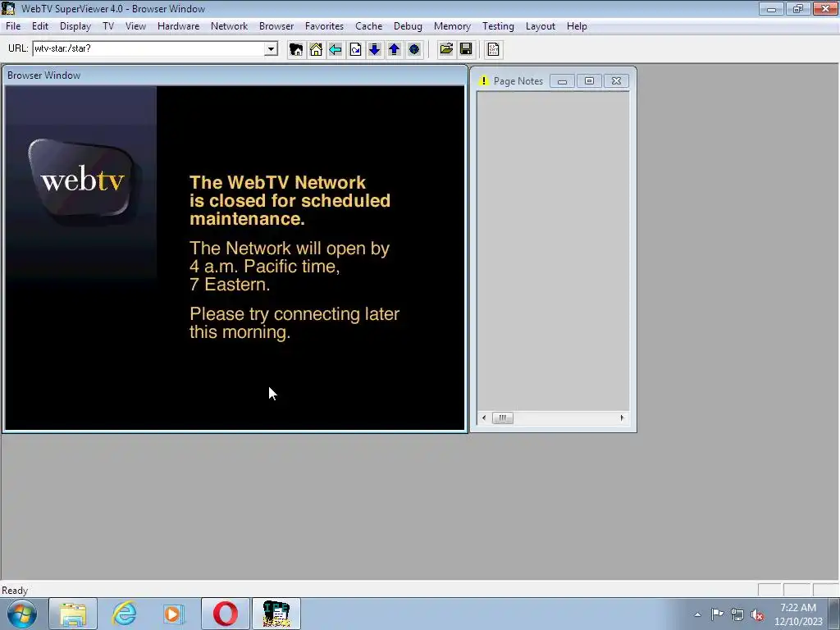Close the Page Notes window
The height and width of the screenshot is (630, 840).
click(x=616, y=81)
